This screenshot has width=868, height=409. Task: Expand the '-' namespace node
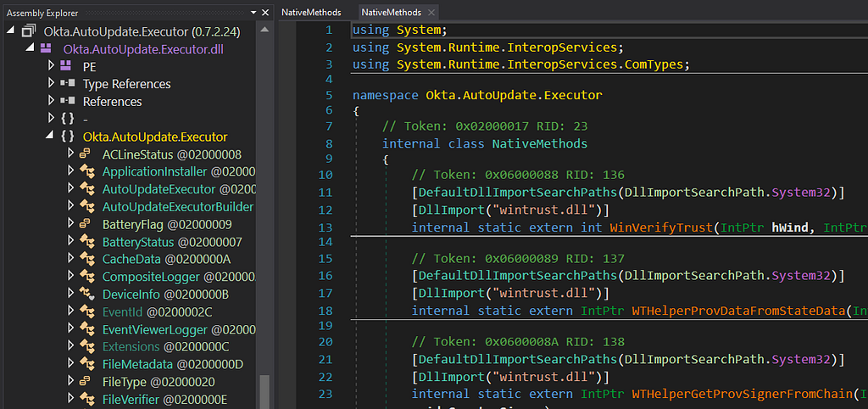51,119
